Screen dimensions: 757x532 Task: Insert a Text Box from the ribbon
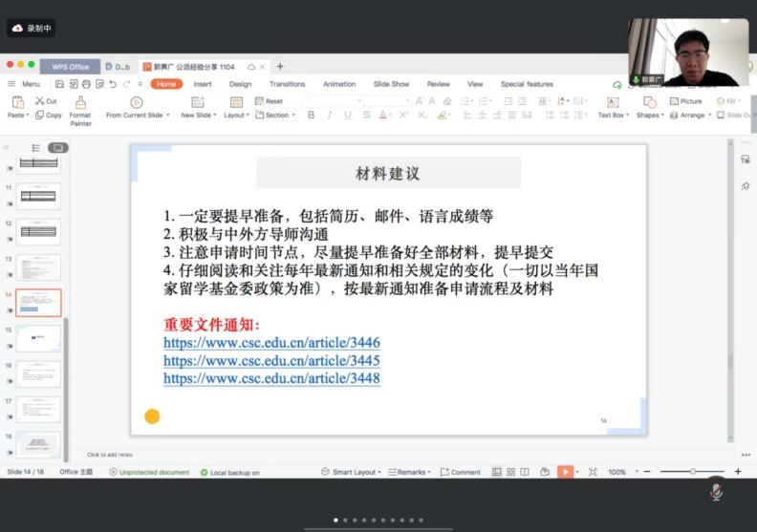(612, 102)
